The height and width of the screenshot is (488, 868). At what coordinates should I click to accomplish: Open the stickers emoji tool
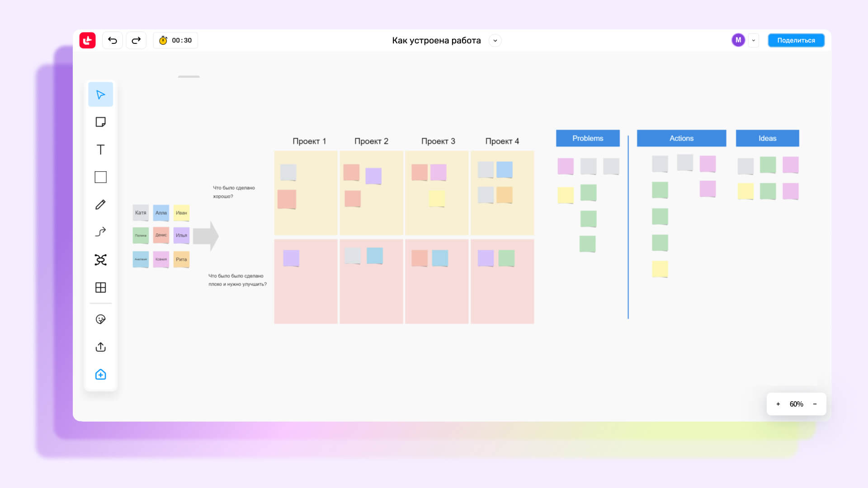tap(100, 319)
